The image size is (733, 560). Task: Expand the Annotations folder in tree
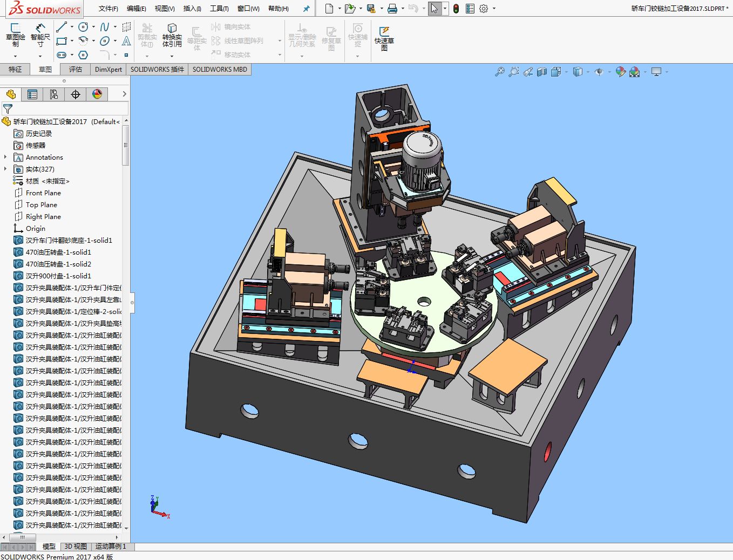tap(5, 158)
